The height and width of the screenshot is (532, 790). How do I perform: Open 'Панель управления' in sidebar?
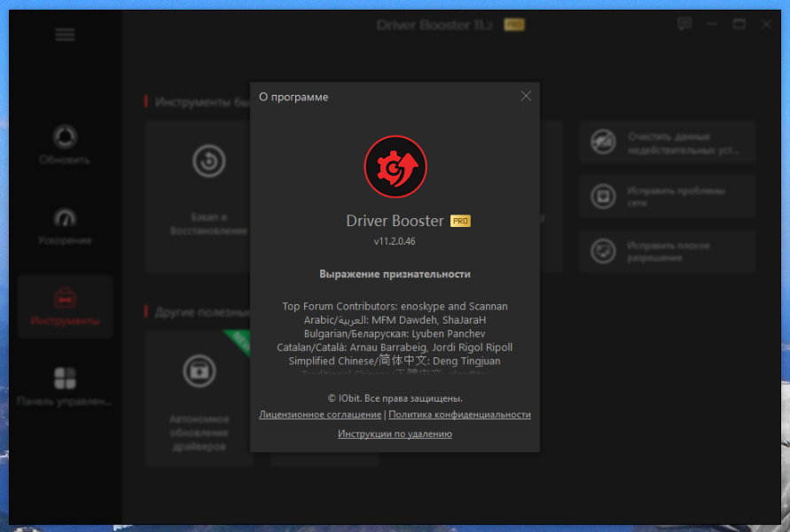coord(65,387)
